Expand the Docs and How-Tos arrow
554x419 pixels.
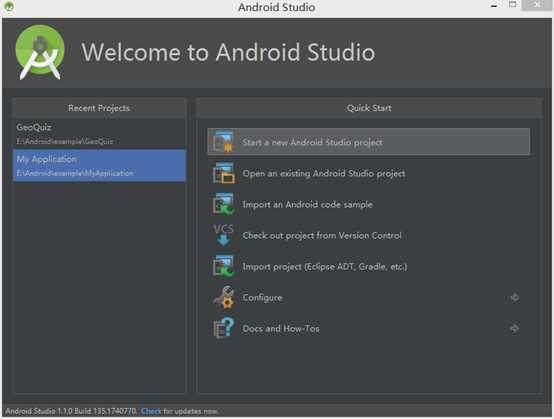pos(514,329)
